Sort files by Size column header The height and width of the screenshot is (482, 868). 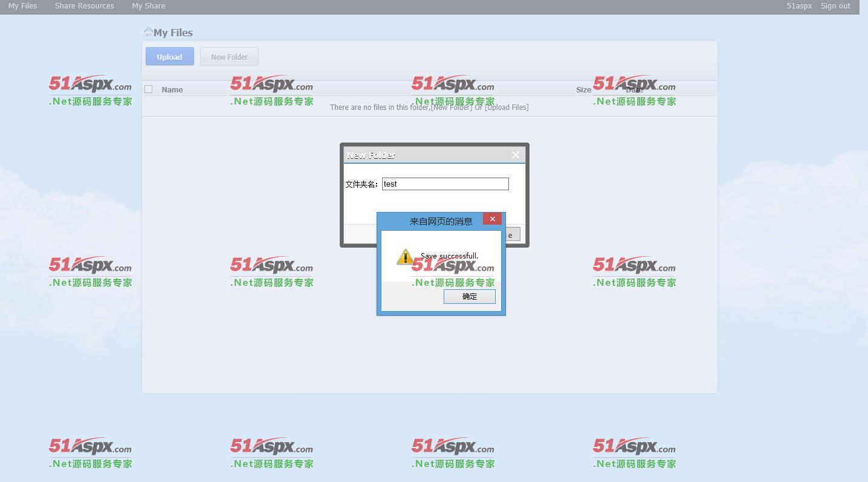pos(583,89)
